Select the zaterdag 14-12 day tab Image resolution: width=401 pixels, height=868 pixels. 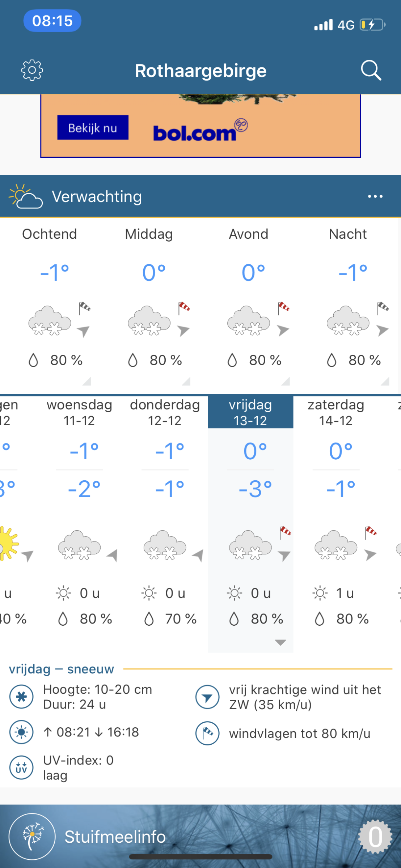[x=336, y=413]
